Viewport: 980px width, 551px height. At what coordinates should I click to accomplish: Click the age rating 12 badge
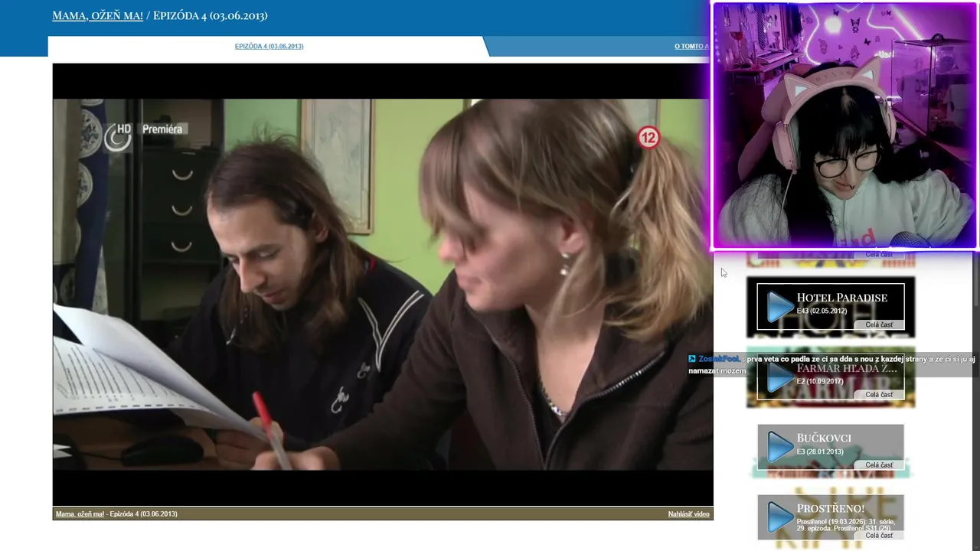pos(648,138)
